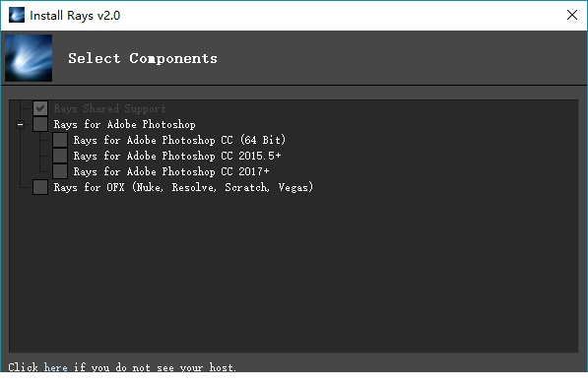Click the Rays logo image beside Select Components
Screen dimensions: 588x387
[29, 58]
